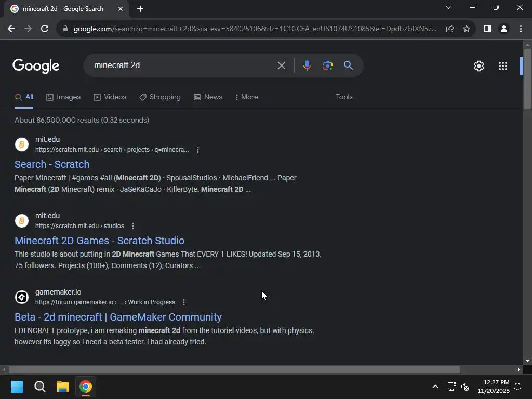Open Windows taskbar search
Screen dimensions: 532x399
pyautogui.click(x=39, y=387)
